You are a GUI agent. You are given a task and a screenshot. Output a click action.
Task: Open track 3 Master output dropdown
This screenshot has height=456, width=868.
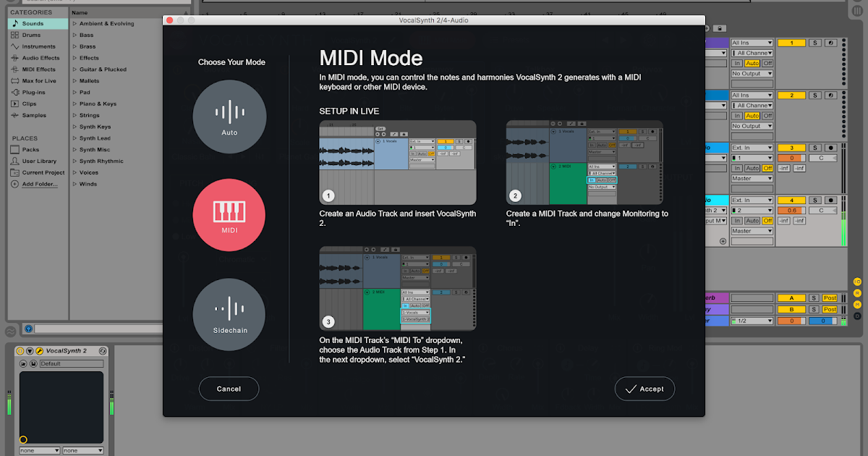click(752, 178)
